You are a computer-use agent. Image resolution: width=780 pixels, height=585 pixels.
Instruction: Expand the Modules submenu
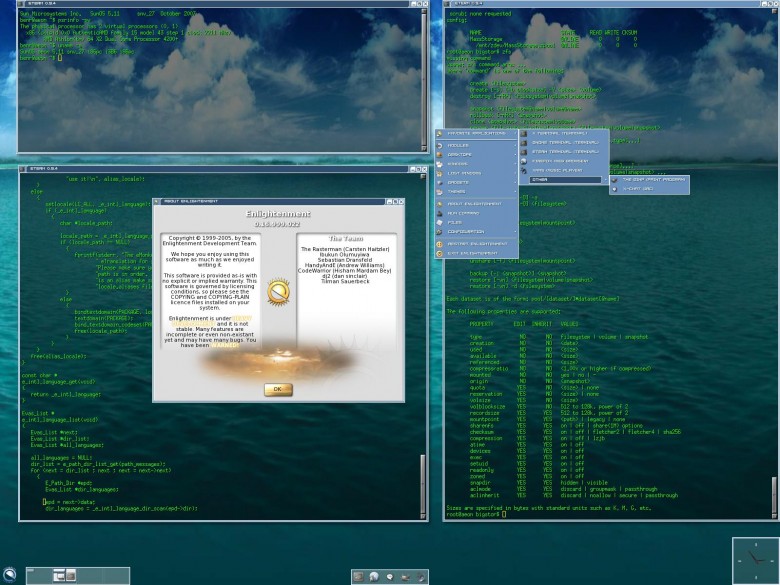coord(477,145)
